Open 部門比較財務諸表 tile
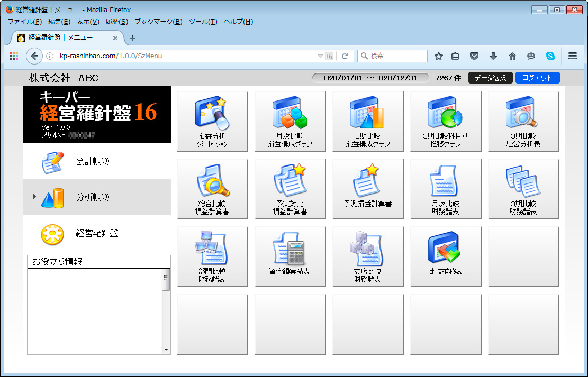This screenshot has height=377, width=588. tap(212, 256)
